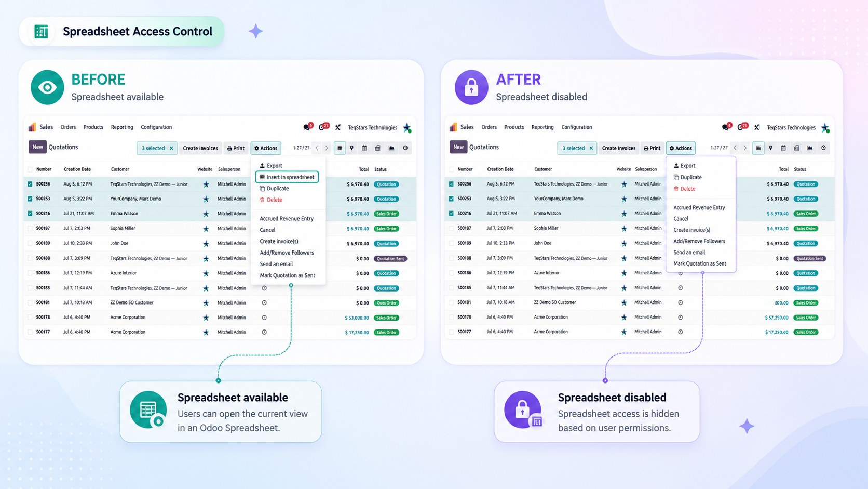Click New button in Before panel
This screenshot has height=489, width=868.
tap(37, 147)
